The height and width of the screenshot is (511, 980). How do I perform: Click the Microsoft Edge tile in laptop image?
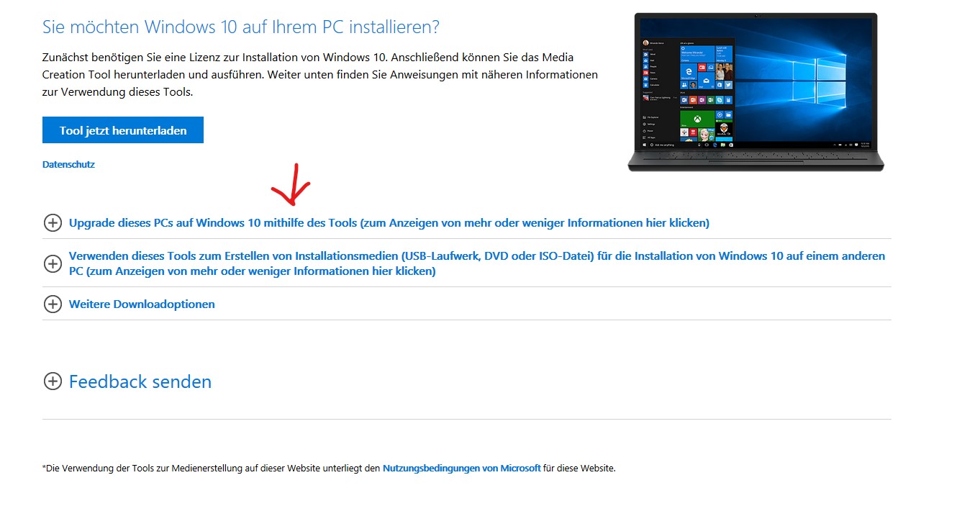point(689,71)
